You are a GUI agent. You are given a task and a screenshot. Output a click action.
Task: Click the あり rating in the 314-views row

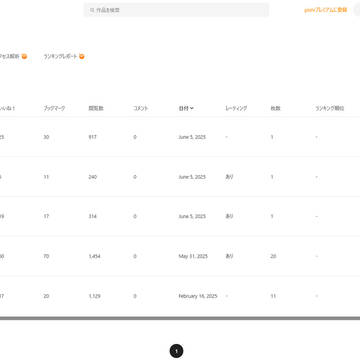pyautogui.click(x=229, y=216)
